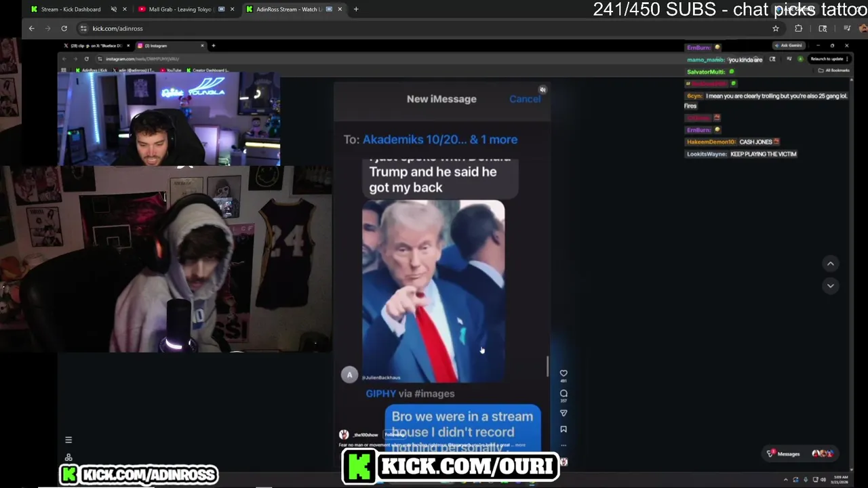Share the reel via send icon
The width and height of the screenshot is (868, 488).
pos(564,413)
